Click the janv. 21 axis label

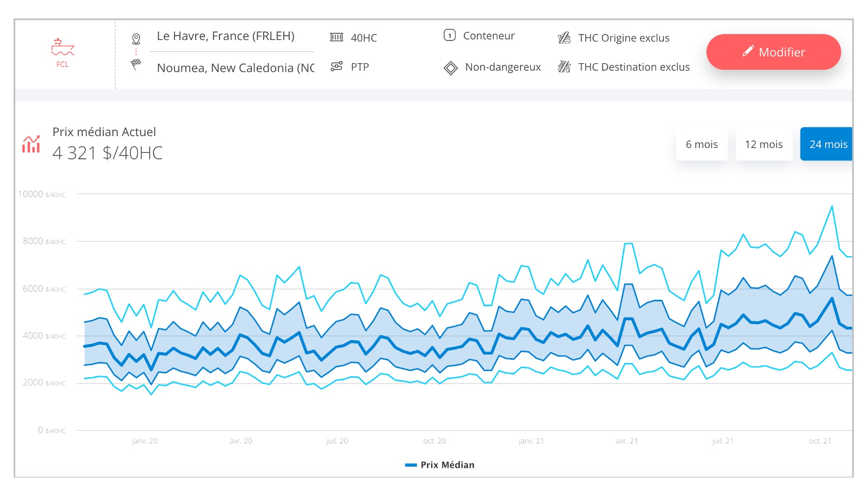click(x=531, y=441)
